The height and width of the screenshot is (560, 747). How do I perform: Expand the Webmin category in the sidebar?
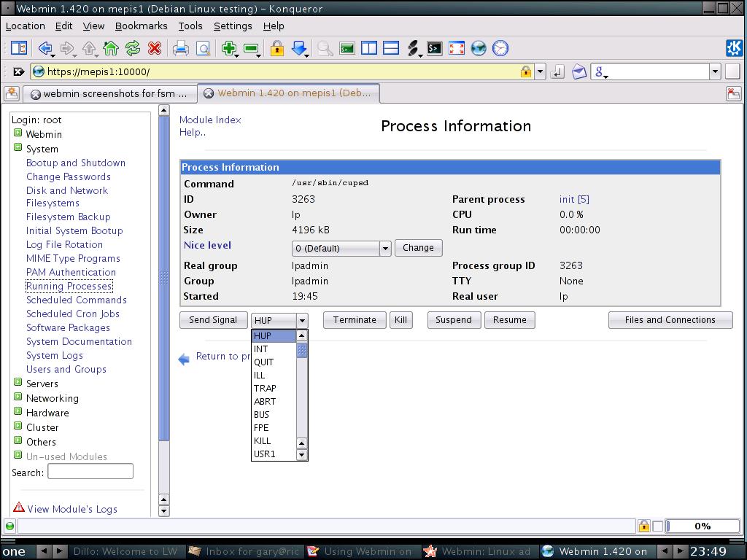click(18, 133)
